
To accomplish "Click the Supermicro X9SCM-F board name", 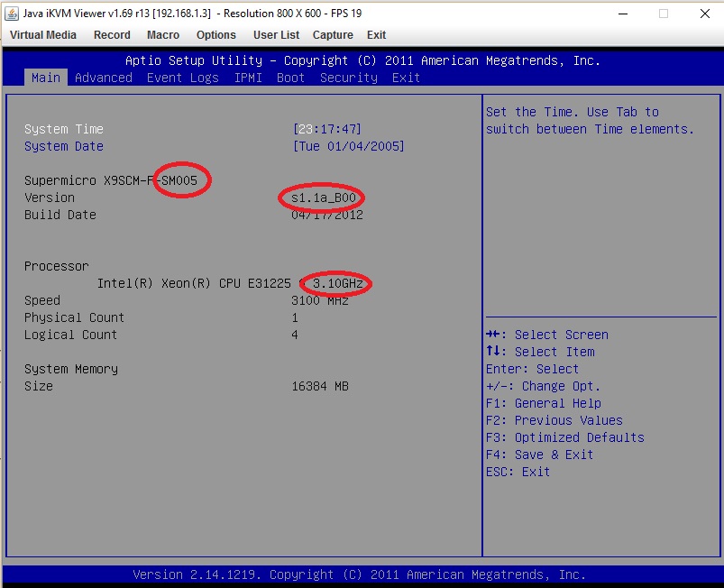I will (x=111, y=180).
